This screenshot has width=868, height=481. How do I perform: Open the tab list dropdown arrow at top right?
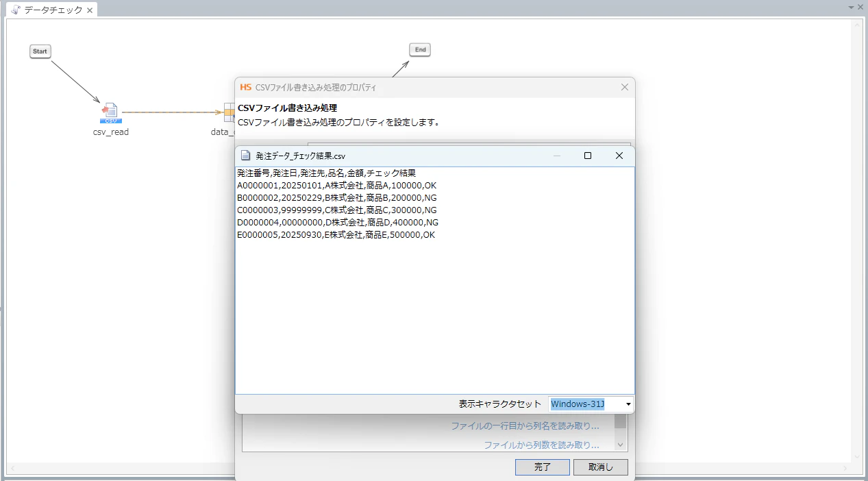[852, 6]
